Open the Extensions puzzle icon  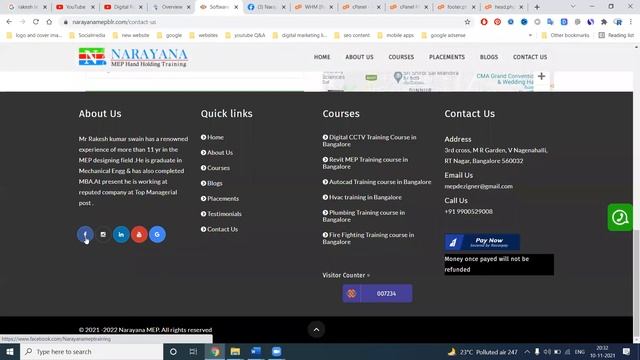tap(604, 22)
